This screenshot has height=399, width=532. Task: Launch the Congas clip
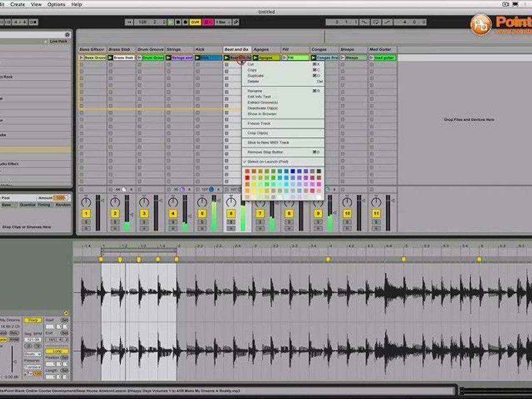pyautogui.click(x=314, y=58)
